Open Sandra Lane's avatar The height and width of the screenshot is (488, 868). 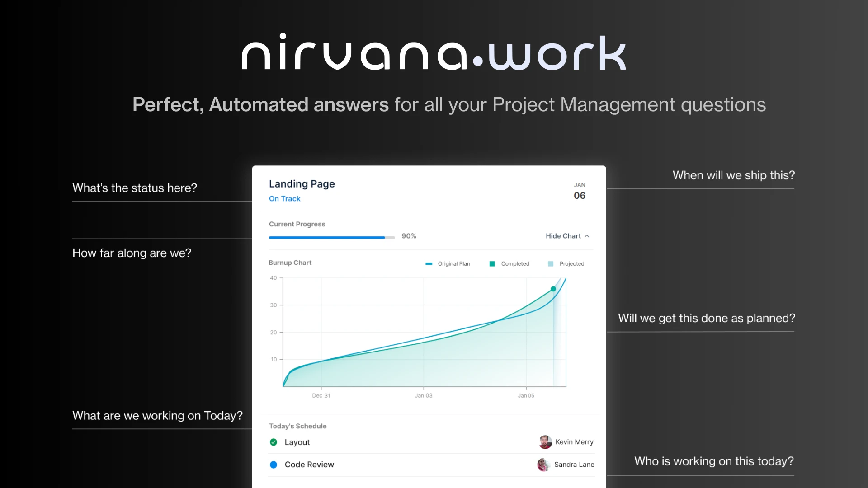point(543,465)
